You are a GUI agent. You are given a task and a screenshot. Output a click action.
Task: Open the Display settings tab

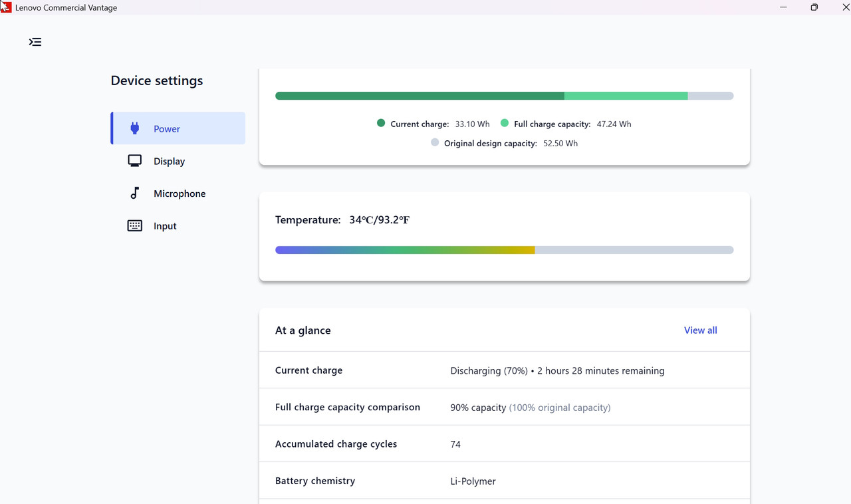click(178, 161)
